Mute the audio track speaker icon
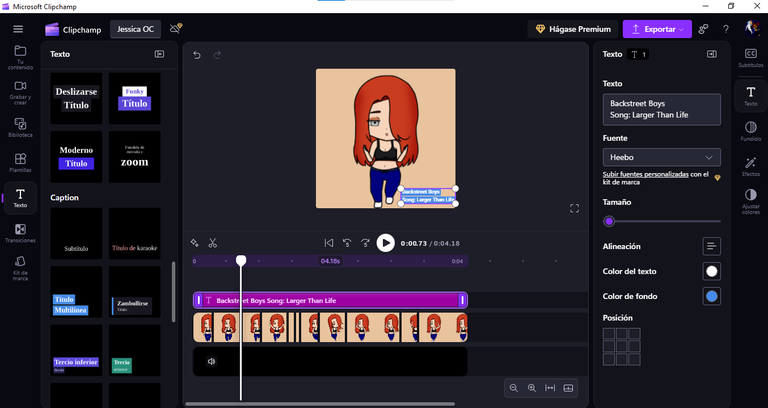 212,361
